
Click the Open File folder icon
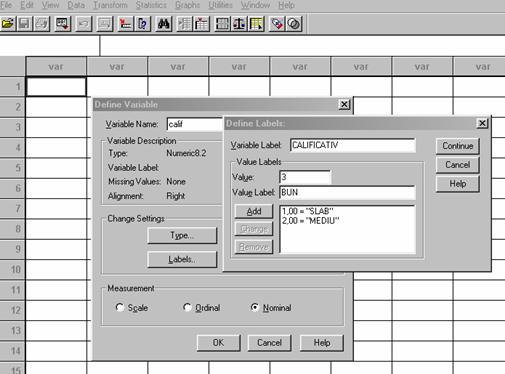coord(8,24)
